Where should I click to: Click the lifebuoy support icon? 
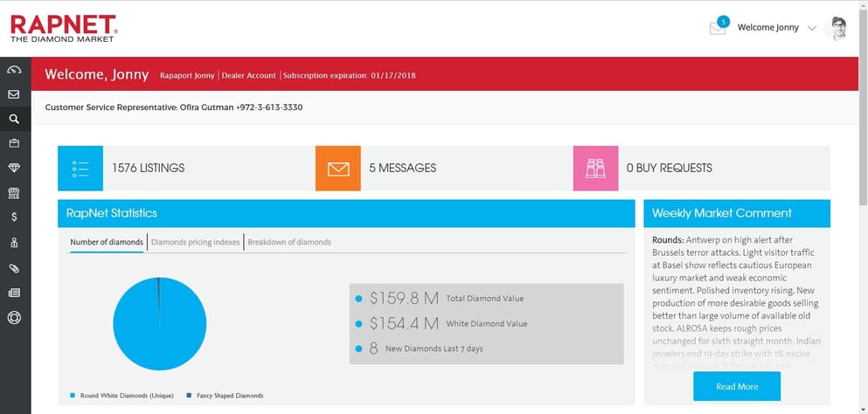(14, 317)
